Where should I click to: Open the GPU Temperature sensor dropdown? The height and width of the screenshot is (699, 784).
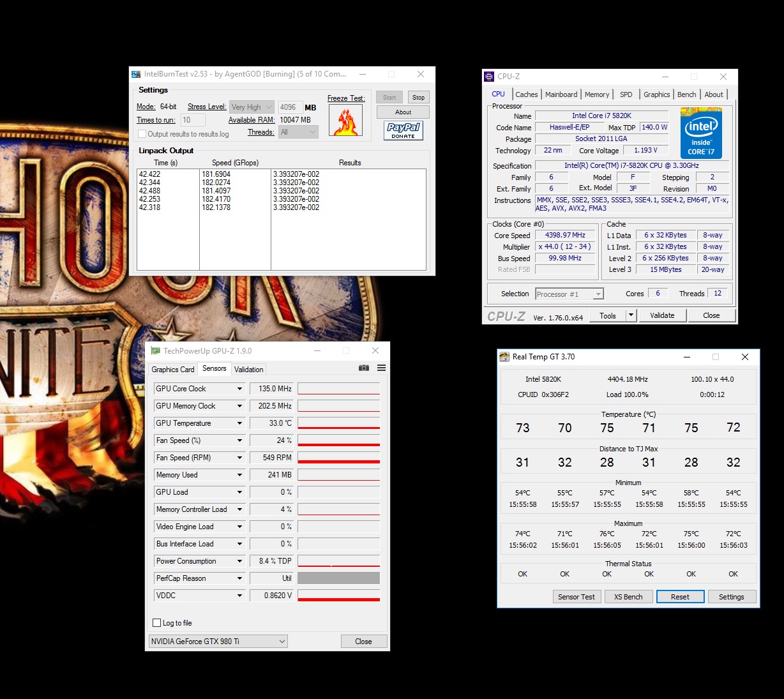(x=240, y=423)
